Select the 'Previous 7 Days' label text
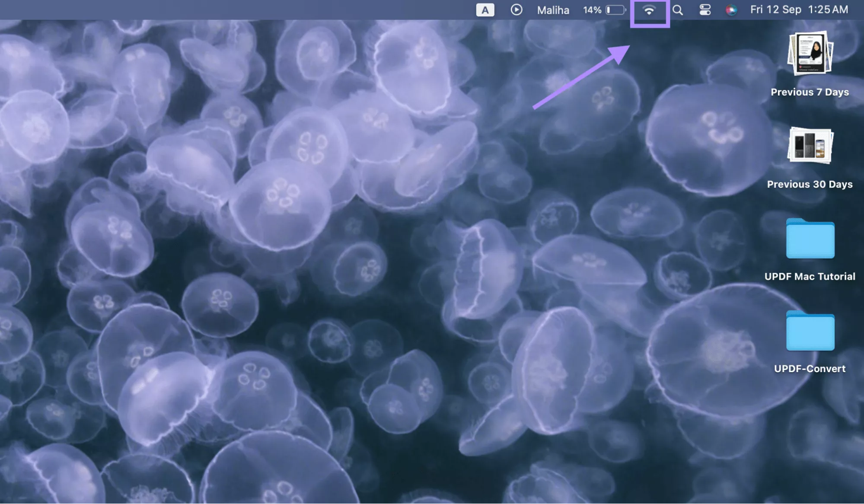 point(810,92)
